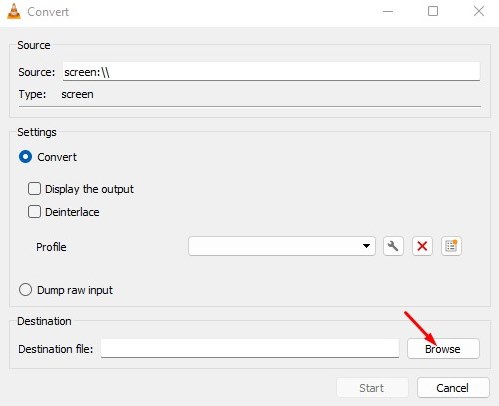Click the Start button
The image size is (499, 406).
[x=372, y=388]
